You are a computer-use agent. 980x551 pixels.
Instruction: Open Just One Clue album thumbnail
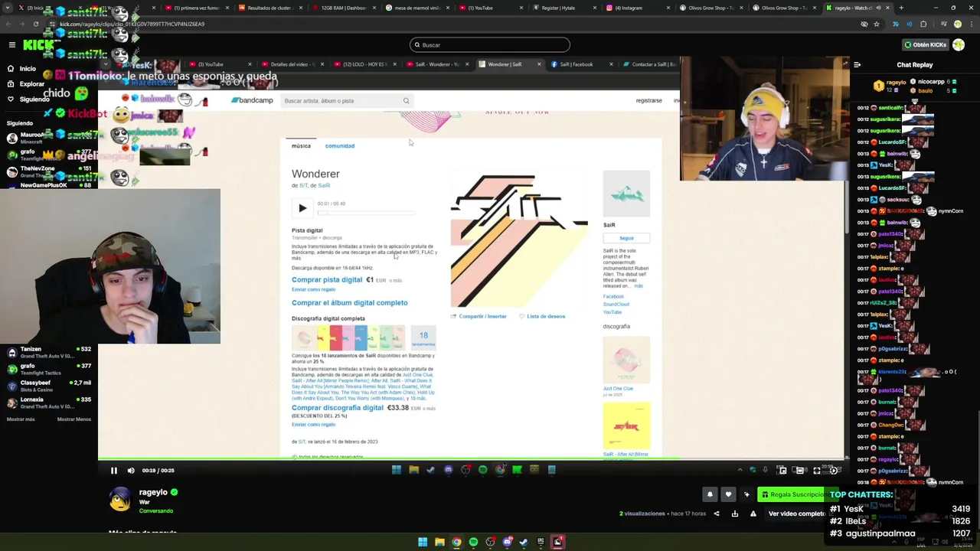click(626, 360)
